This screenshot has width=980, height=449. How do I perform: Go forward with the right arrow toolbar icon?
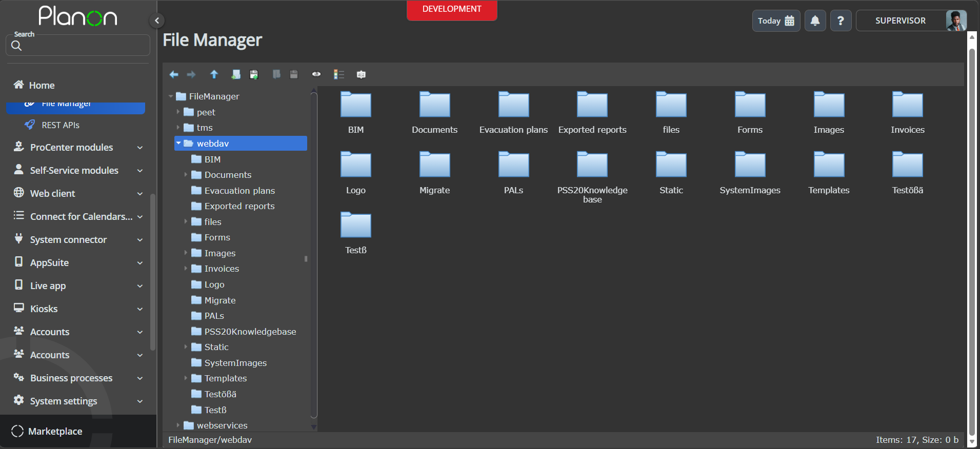191,75
